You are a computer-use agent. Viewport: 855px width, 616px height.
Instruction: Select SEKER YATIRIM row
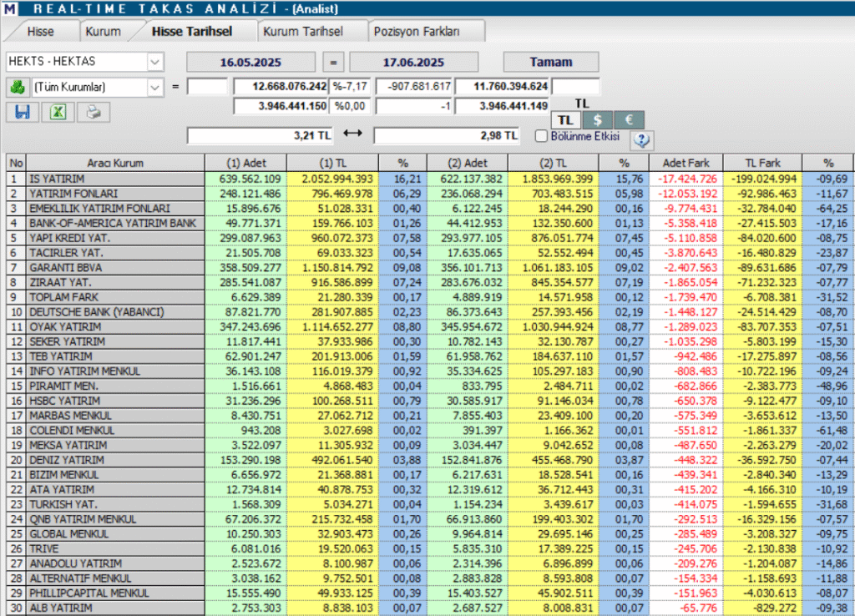tap(430, 341)
